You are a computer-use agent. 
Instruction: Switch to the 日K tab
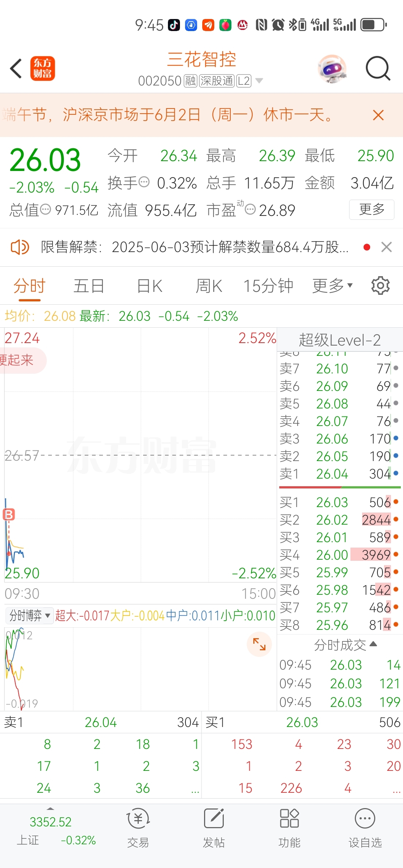[150, 286]
